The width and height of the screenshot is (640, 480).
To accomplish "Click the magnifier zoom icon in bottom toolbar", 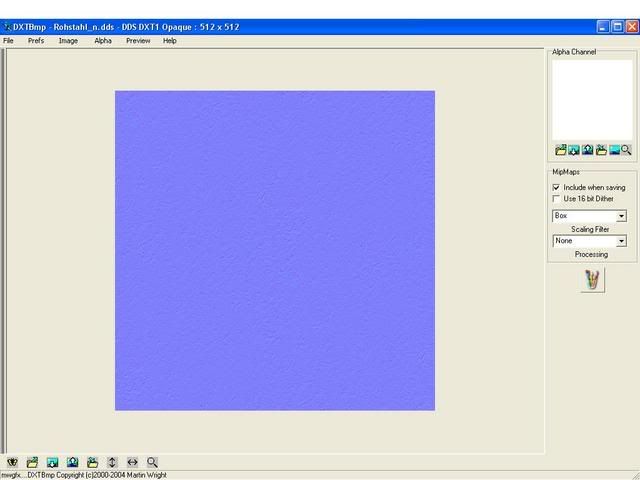I will (152, 462).
